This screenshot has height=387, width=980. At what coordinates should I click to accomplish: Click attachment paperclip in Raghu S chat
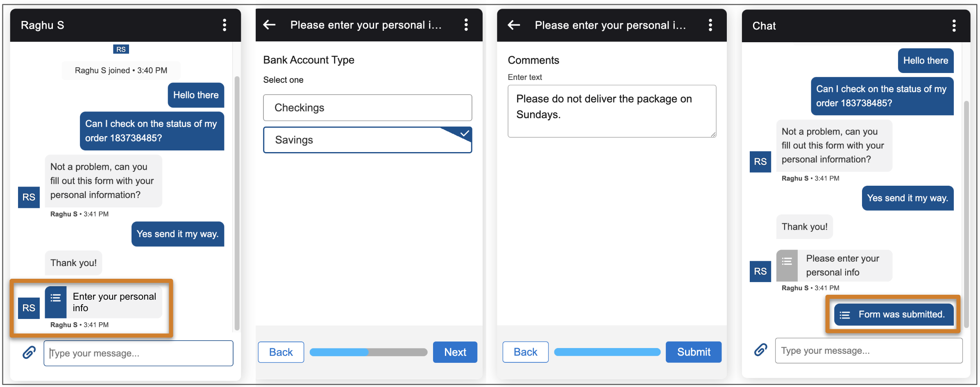29,352
